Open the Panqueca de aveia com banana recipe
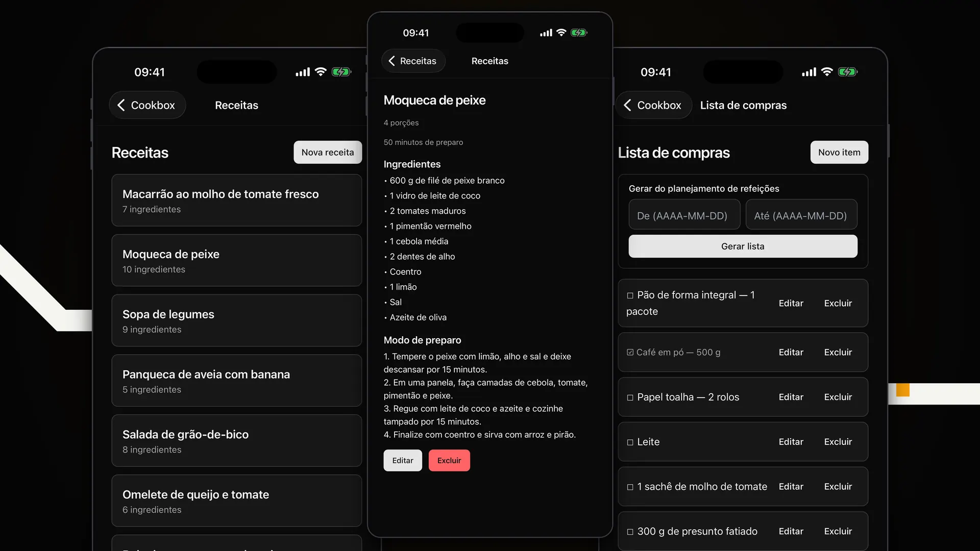The image size is (980, 551). coord(236,381)
